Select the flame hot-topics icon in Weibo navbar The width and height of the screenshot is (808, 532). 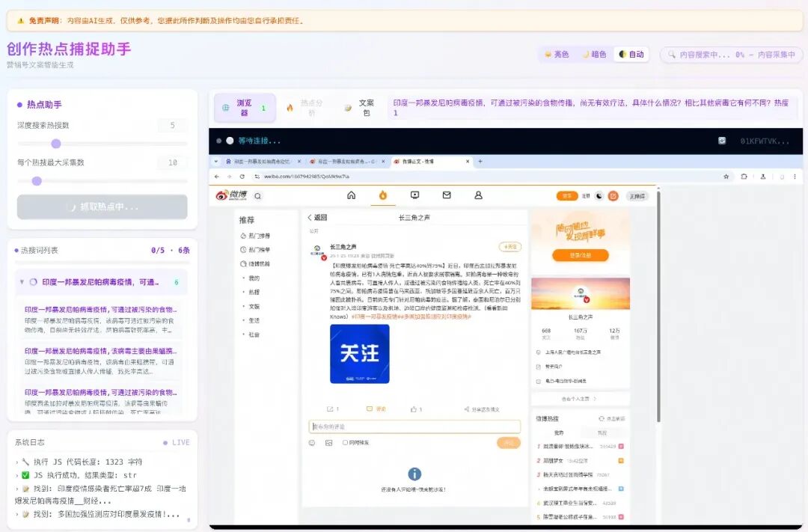383,195
